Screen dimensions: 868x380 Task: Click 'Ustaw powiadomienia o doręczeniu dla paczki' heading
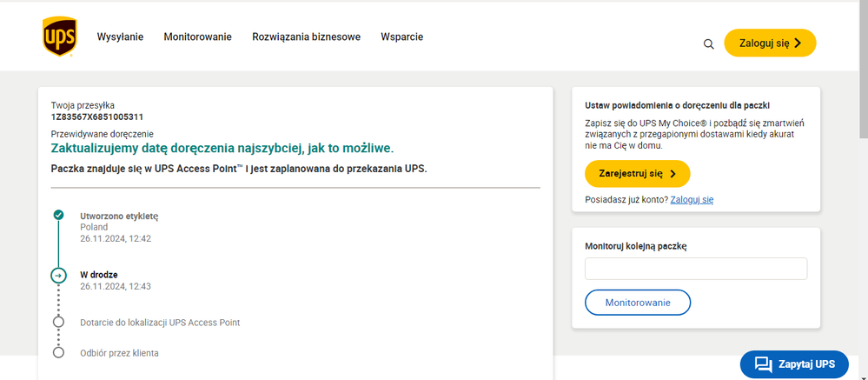click(x=677, y=105)
